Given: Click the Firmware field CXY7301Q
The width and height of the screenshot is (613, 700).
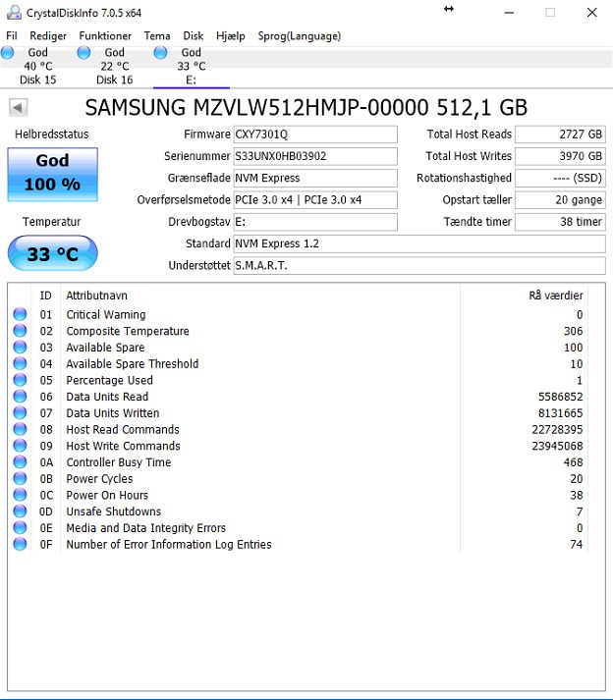Looking at the screenshot, I should (315, 135).
